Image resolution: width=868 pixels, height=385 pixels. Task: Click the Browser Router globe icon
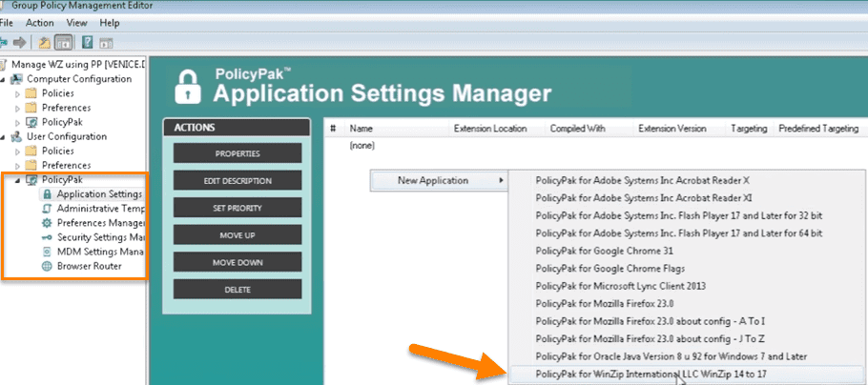[x=47, y=266]
